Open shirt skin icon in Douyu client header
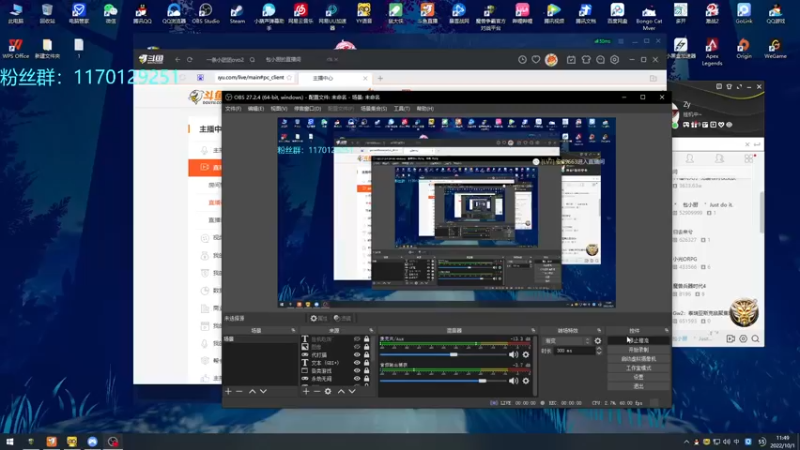Screen dimensions: 800x450 click(x=586, y=60)
